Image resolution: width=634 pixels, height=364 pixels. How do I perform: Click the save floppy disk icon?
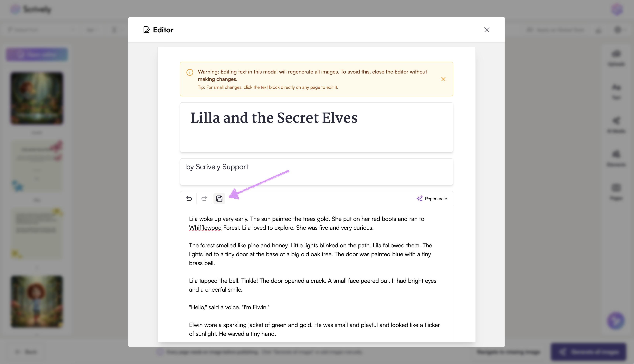(x=219, y=199)
